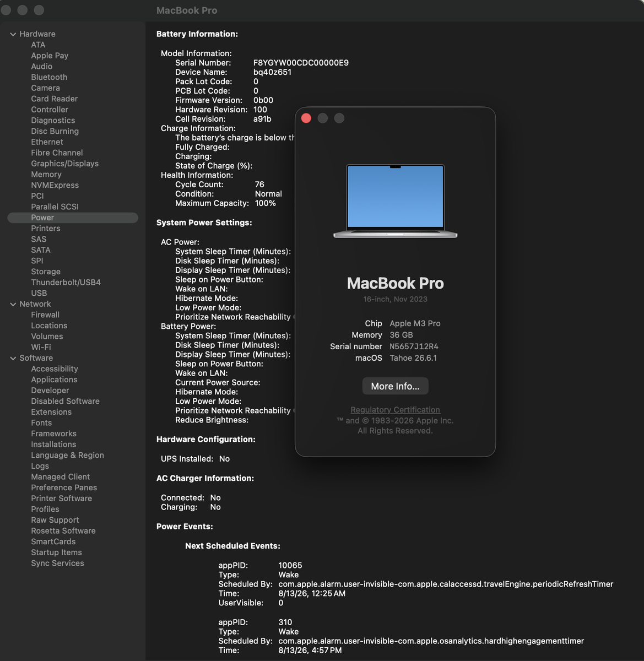Viewport: 644px width, 661px height.
Task: Select Fonts under Software
Action: pyautogui.click(x=41, y=423)
